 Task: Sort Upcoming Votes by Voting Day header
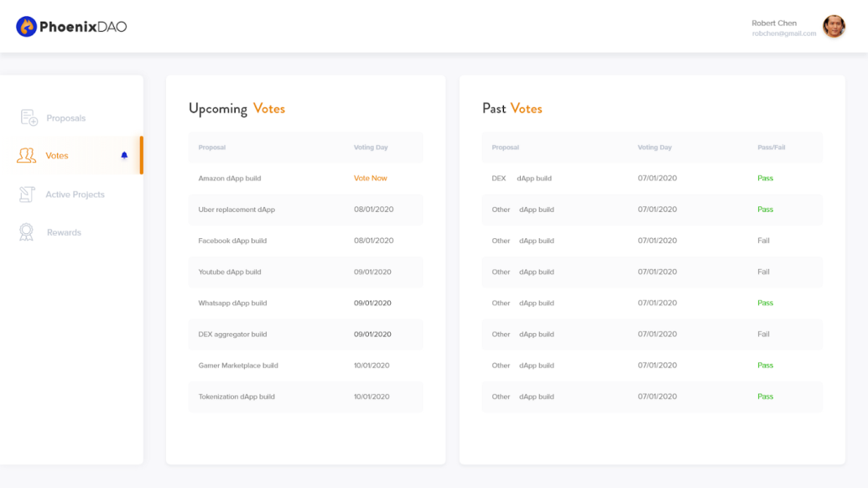click(x=371, y=148)
